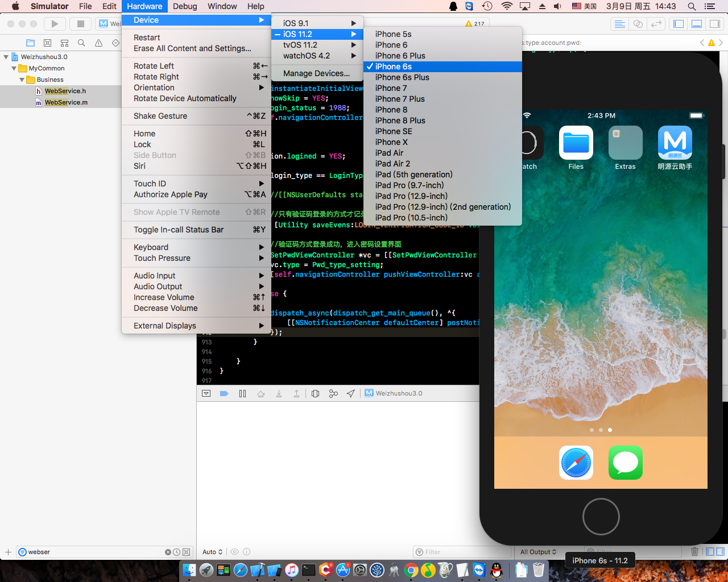Open the All Output dropdown

point(538,552)
